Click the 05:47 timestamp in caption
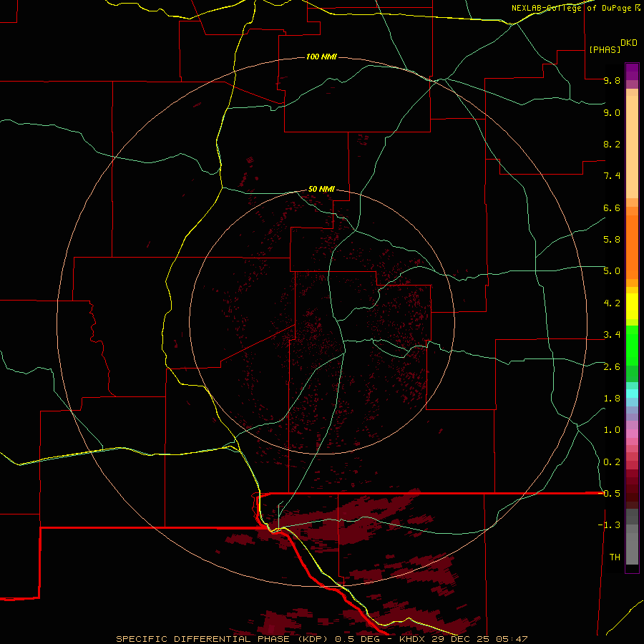Viewport: 644px width, 644px height. coord(512,639)
